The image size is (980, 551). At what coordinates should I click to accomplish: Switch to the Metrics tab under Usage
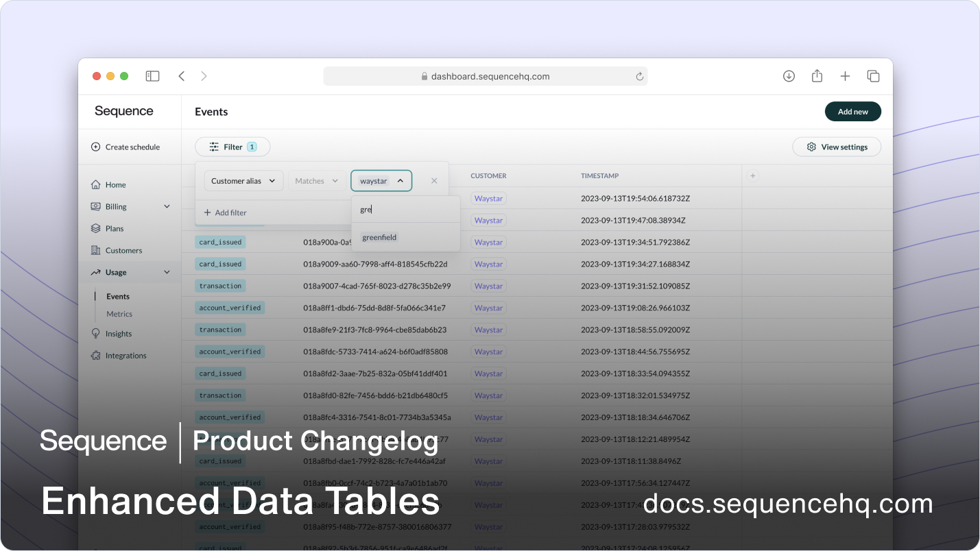[119, 313]
